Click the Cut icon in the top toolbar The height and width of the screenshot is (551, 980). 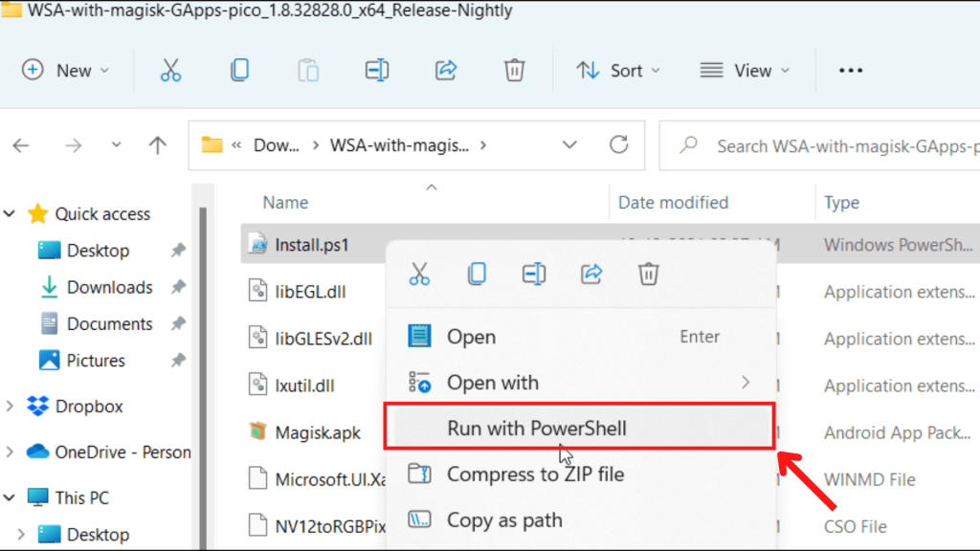[x=170, y=70]
